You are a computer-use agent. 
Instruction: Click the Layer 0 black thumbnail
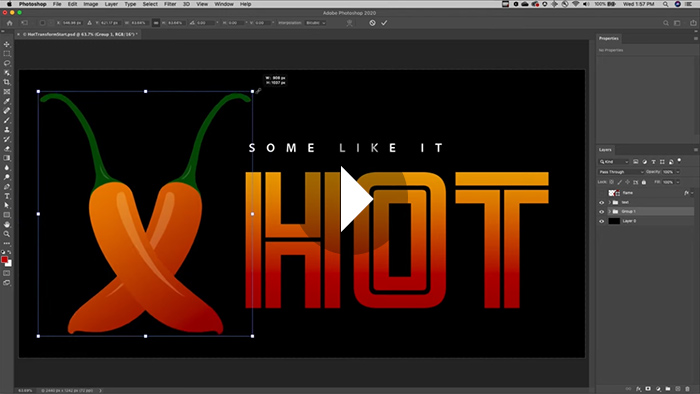(614, 221)
